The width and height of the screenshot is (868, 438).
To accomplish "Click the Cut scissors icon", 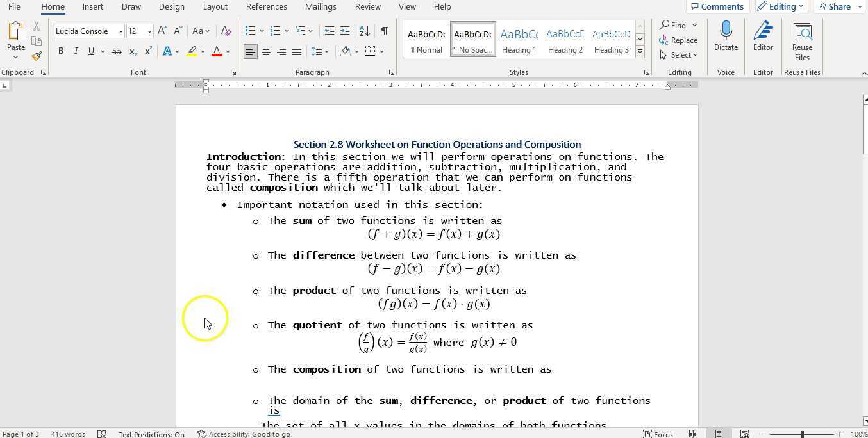I will point(37,26).
